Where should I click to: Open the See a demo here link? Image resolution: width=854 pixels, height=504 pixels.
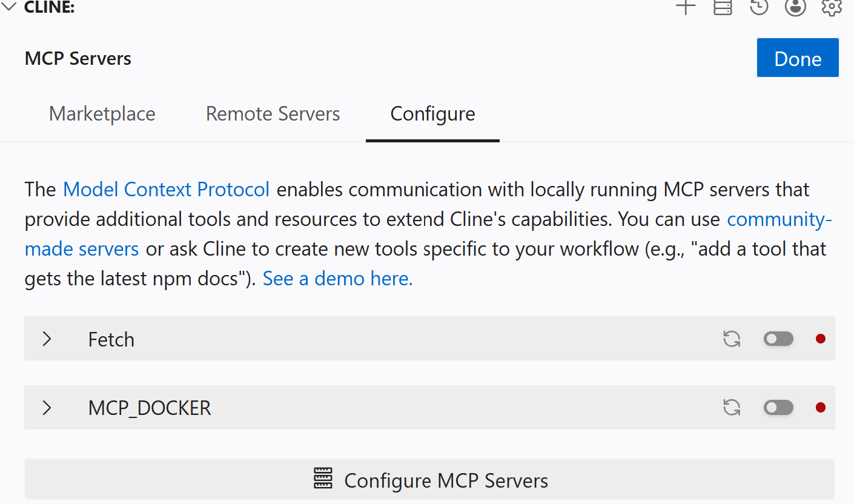click(x=337, y=279)
